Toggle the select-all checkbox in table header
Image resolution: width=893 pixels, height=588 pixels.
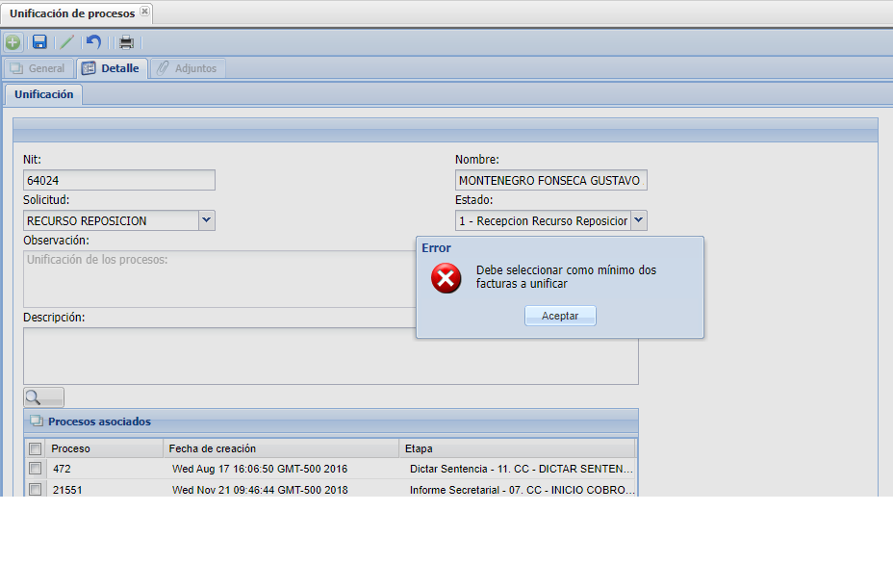point(36,448)
